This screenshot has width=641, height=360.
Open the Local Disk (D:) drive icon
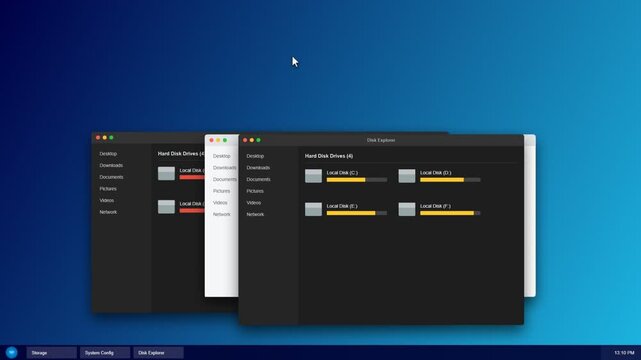pyautogui.click(x=407, y=176)
